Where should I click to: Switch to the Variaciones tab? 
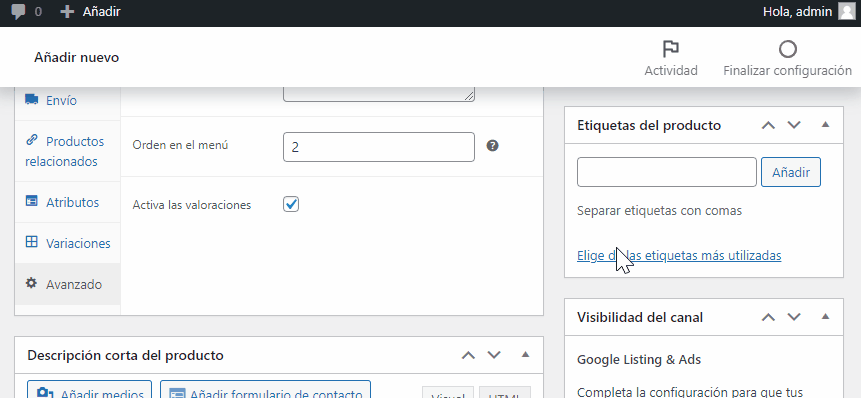[68, 243]
